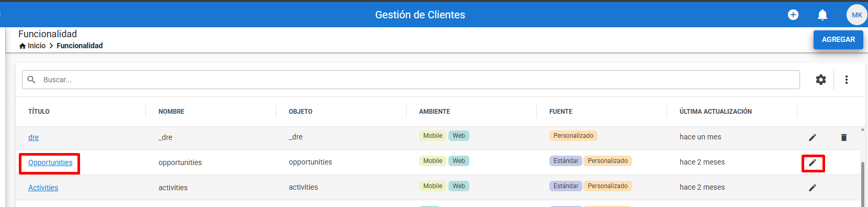Viewport: 868px width, 207px height.
Task: Open the three-dot more options menu
Action: click(x=847, y=80)
